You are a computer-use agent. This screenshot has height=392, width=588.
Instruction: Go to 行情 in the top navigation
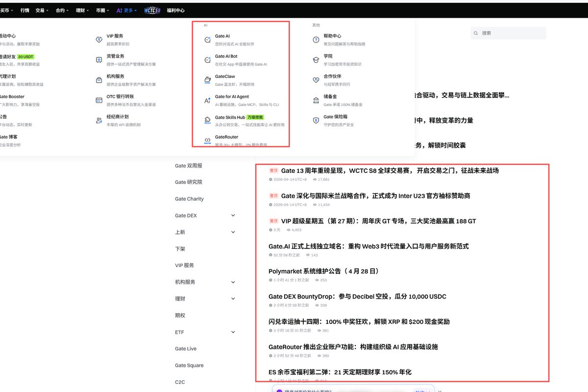24,10
